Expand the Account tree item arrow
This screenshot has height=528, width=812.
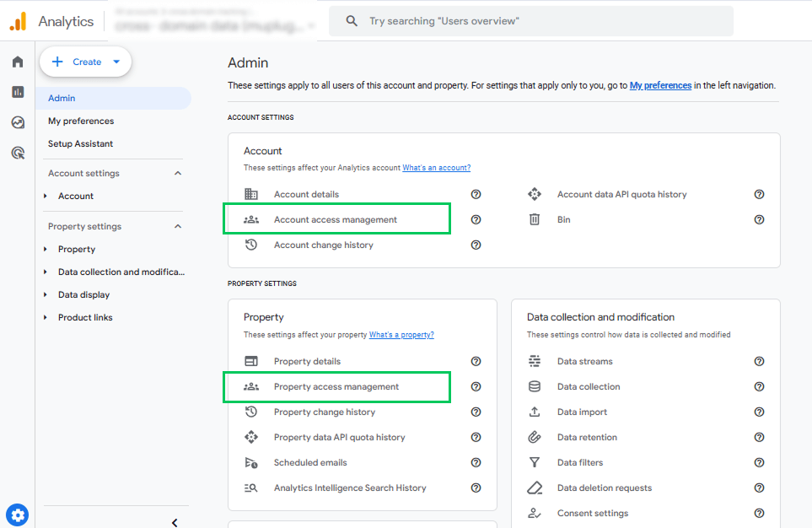click(x=46, y=196)
